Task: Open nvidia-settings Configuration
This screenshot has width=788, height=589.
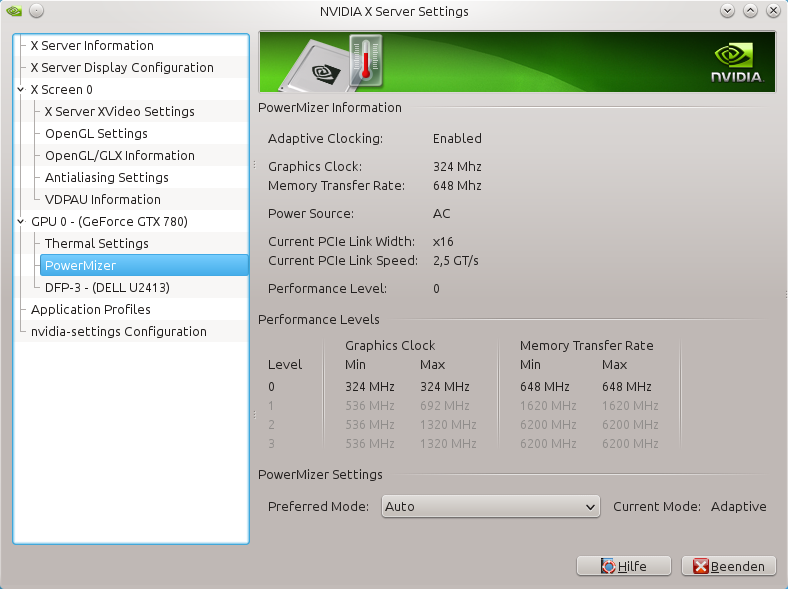Action: coord(119,332)
